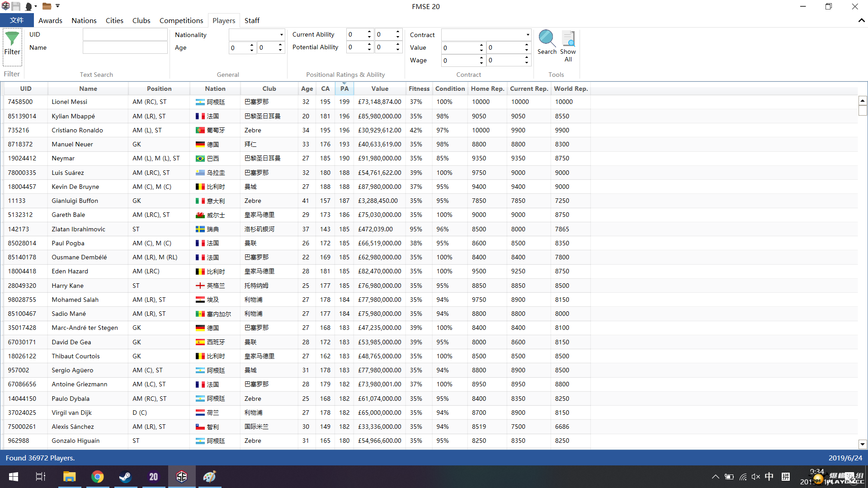Click the Argentina flag in Messi's row
Image resolution: width=868 pixels, height=488 pixels.
pos(200,102)
